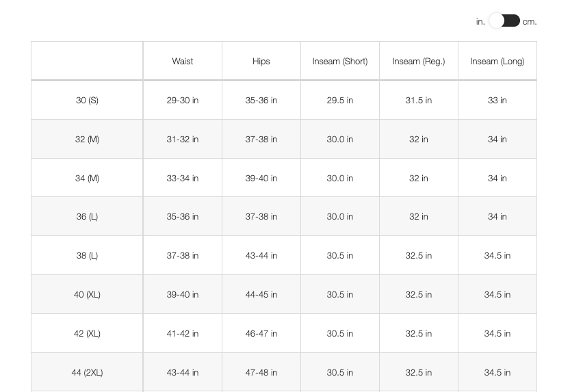Click the Inseam (Reg.) column header
Image resolution: width=570 pixels, height=392 pixels.
click(x=419, y=61)
